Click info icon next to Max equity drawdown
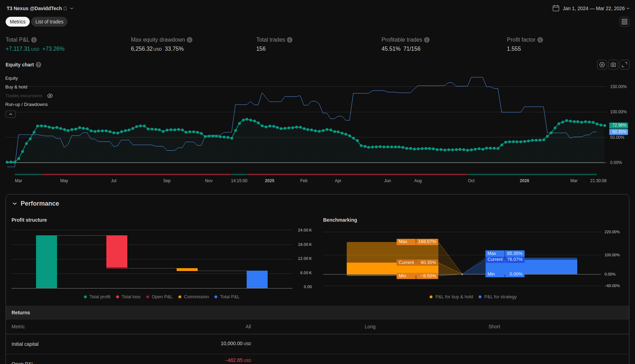Image resolution: width=635 pixels, height=364 pixels. click(190, 40)
